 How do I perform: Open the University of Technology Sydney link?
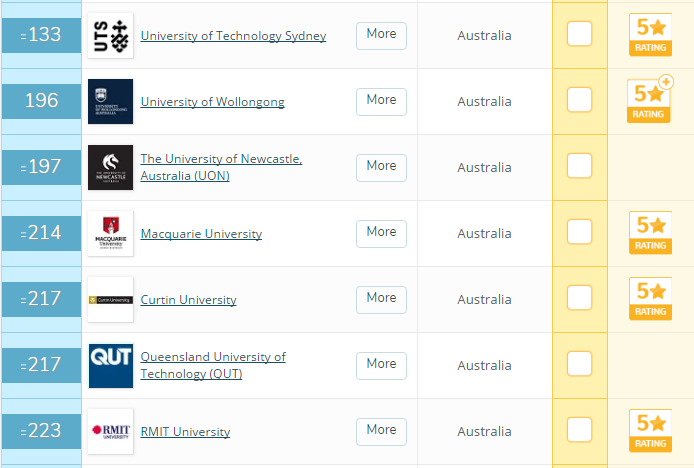coord(233,36)
